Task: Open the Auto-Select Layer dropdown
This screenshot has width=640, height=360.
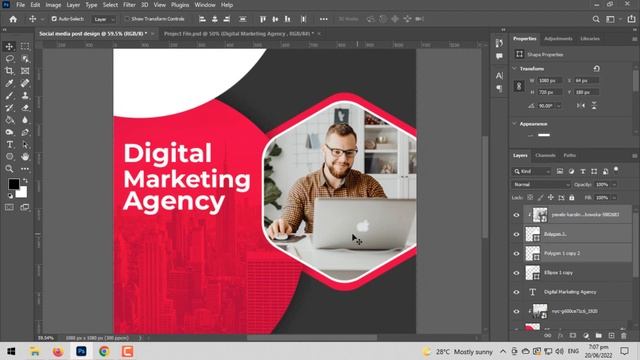Action: coord(103,19)
